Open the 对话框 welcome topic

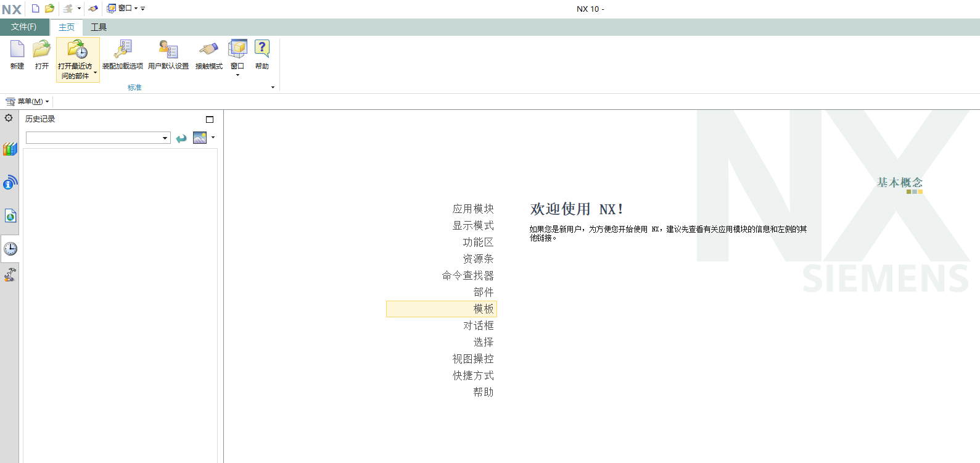pos(479,325)
